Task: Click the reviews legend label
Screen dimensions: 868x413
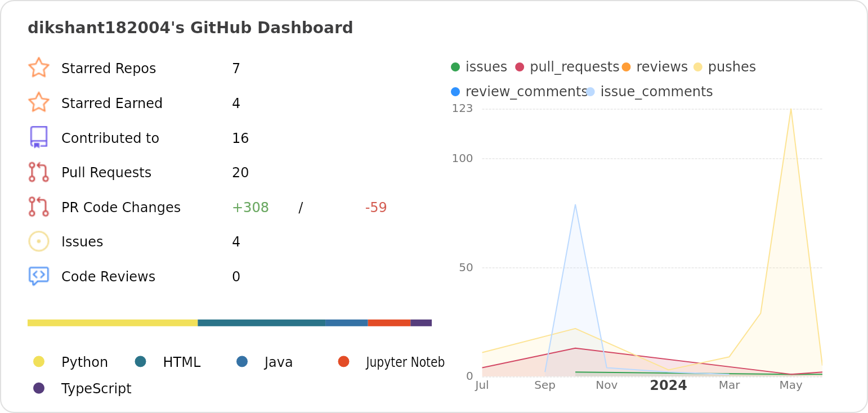Action: [662, 67]
